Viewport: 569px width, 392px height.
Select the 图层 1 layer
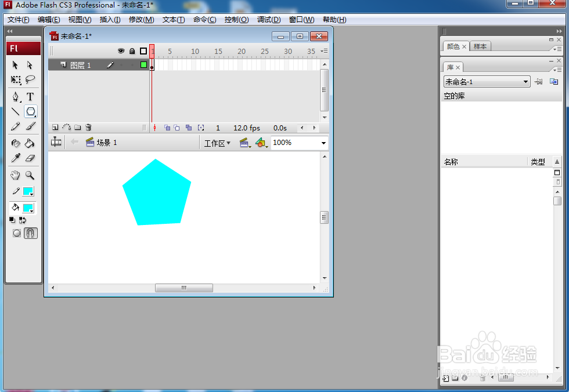tap(81, 65)
